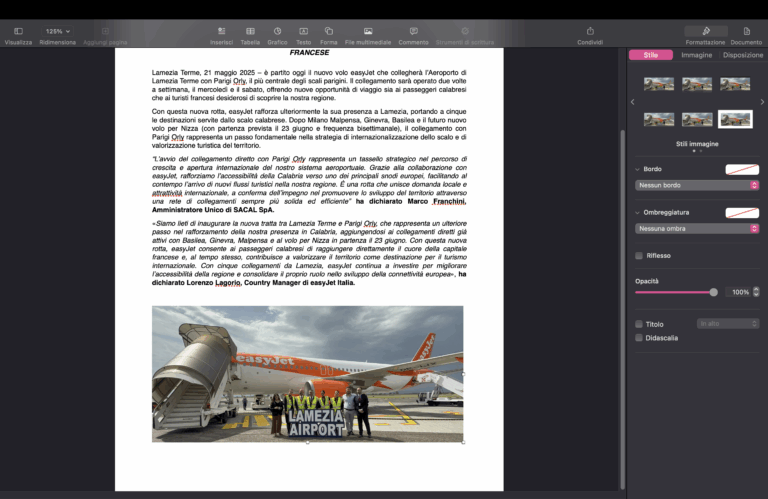The width and height of the screenshot is (768, 499).
Task: Open the Documento inspector
Action: click(x=746, y=31)
